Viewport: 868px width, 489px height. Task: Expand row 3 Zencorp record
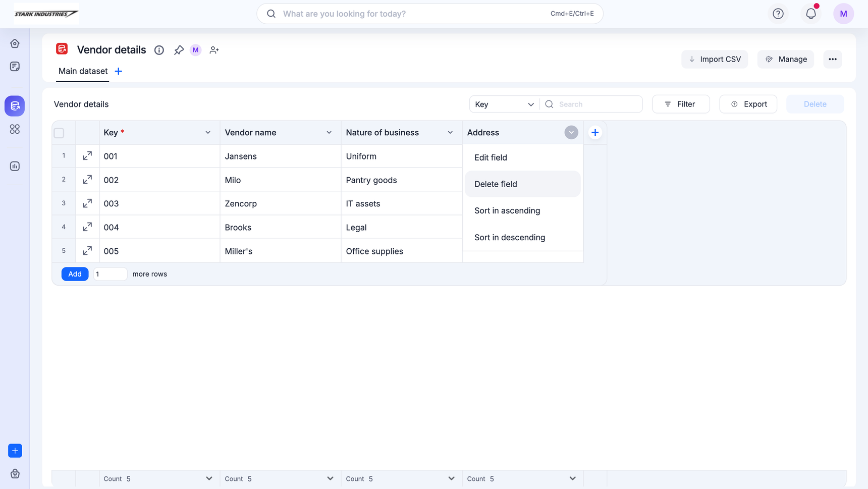click(x=87, y=203)
